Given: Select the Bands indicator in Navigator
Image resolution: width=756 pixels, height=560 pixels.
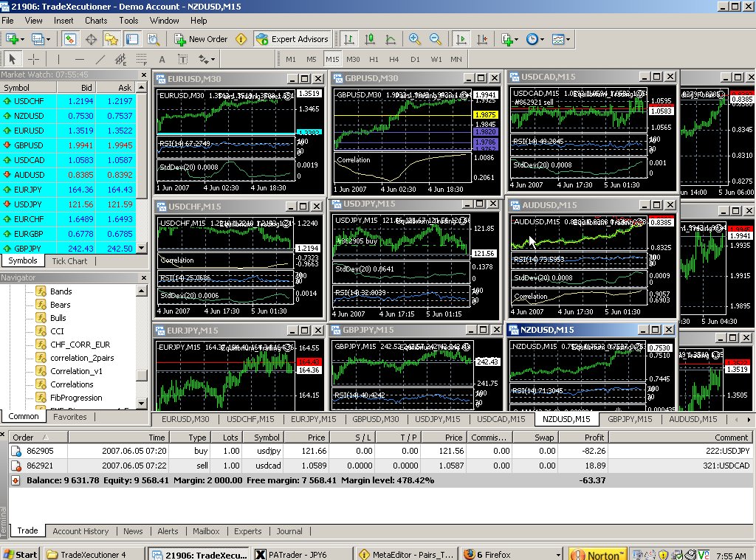Looking at the screenshot, I should tap(55, 291).
